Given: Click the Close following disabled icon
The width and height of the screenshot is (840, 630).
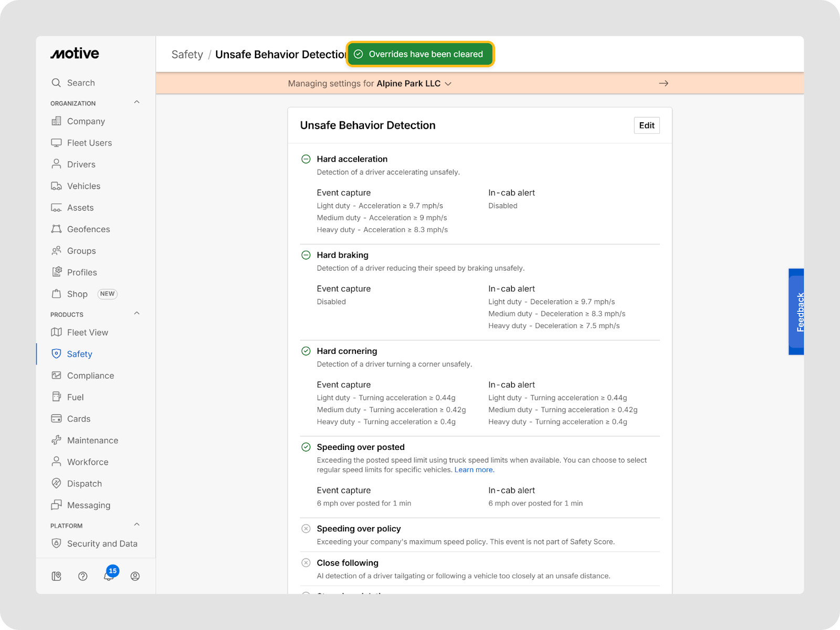Looking at the screenshot, I should click(306, 563).
